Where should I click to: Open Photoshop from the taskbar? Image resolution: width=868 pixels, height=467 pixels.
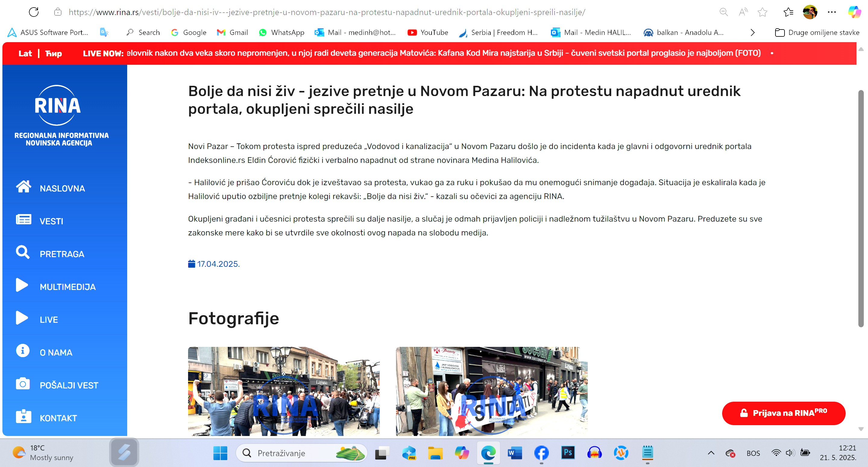[x=568, y=453]
